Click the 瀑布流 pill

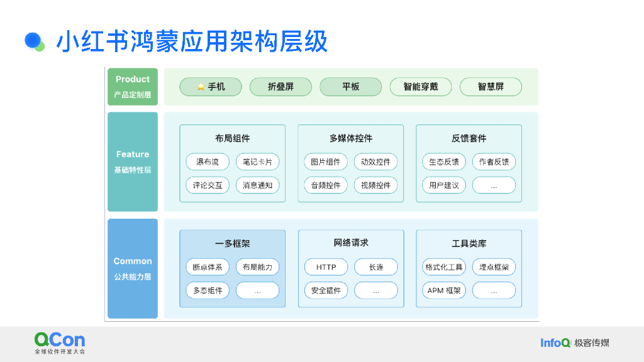tap(208, 162)
